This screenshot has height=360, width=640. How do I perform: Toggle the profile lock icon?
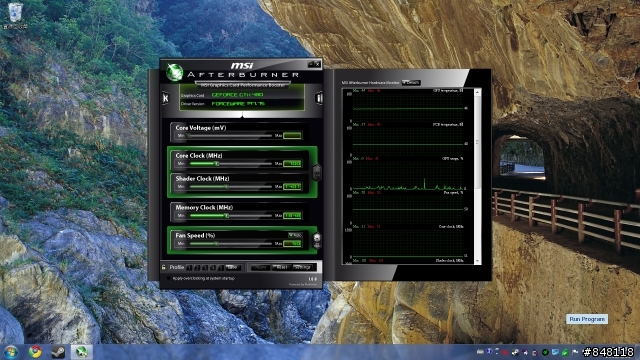tap(164, 267)
